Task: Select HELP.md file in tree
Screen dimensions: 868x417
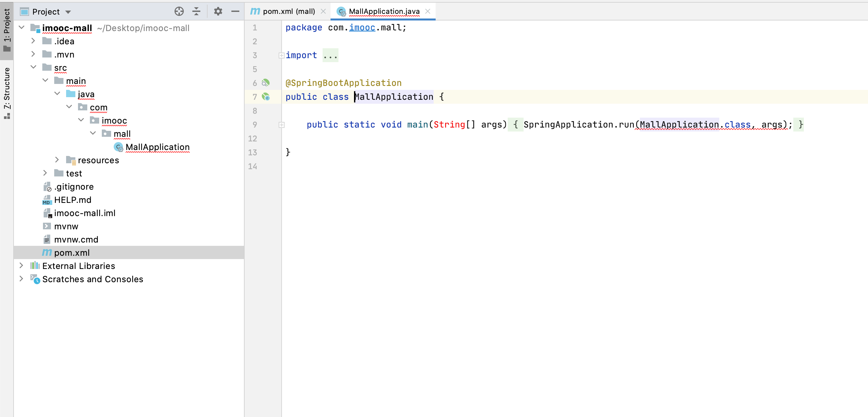Action: click(73, 200)
